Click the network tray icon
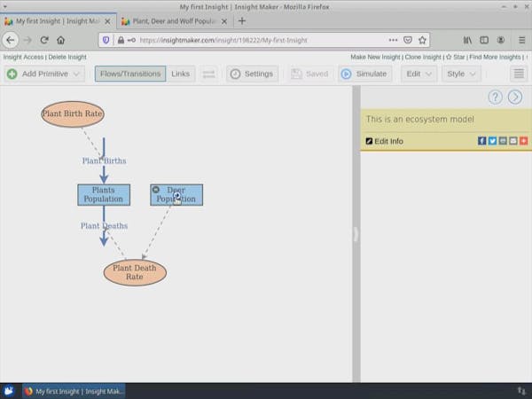Viewport: 532px width, 399px height. [521, 391]
